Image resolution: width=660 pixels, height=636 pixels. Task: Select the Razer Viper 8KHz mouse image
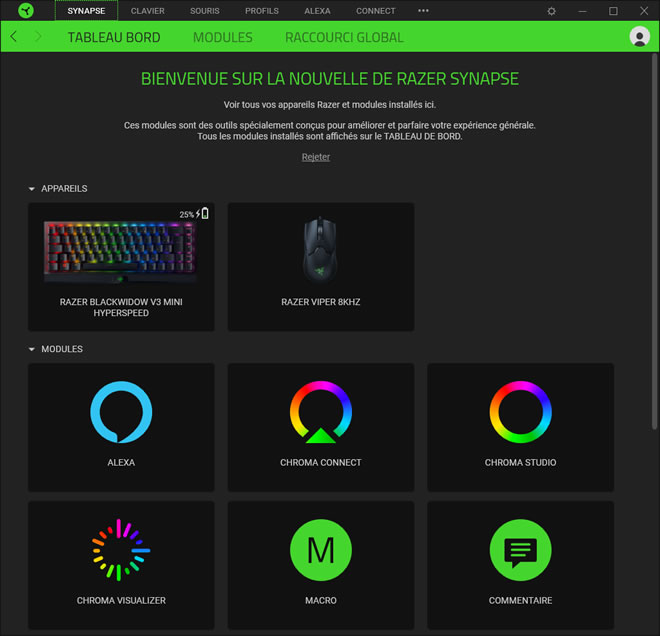(320, 249)
